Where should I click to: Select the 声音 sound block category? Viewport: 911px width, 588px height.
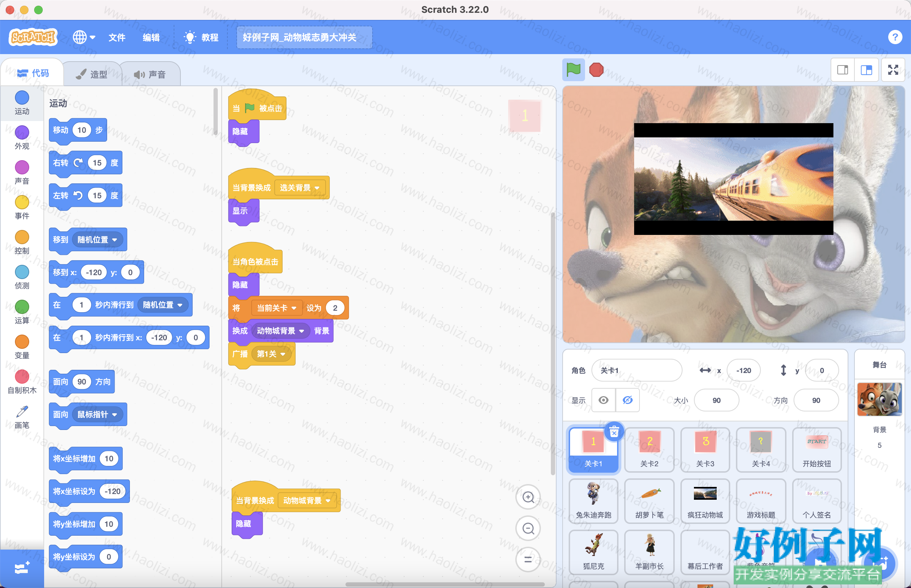tap(22, 173)
